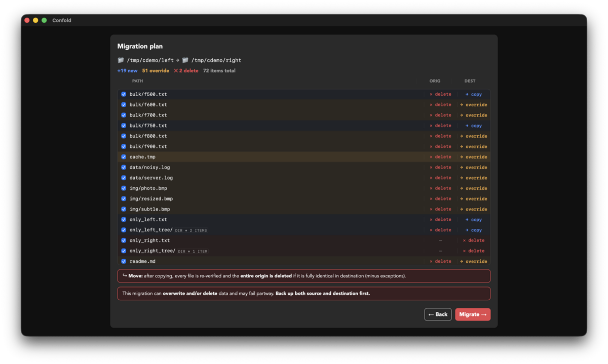Click the folder icon before /tmp/cdemo/left
The height and width of the screenshot is (364, 608).
pos(121,60)
